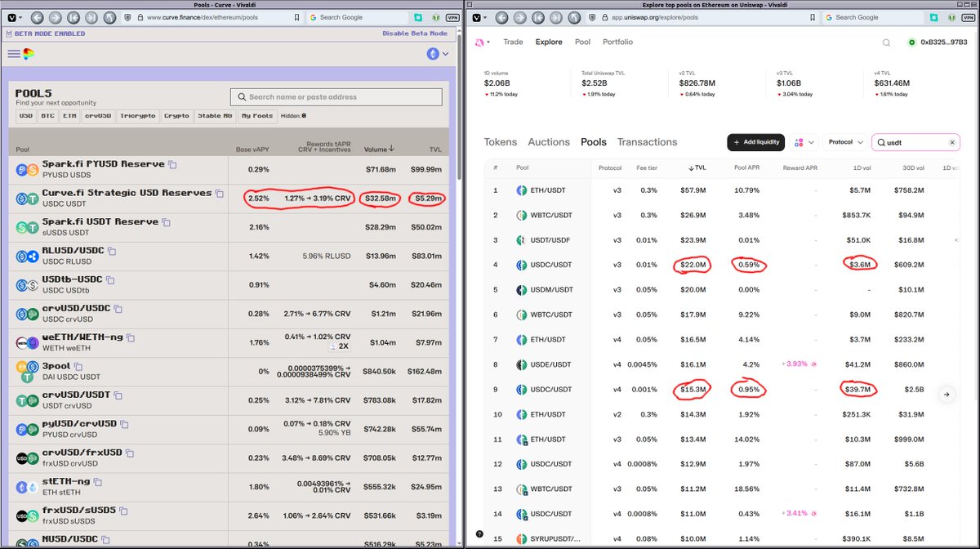The image size is (980, 549).
Task: Toggle the Crypto pool filter
Action: pyautogui.click(x=176, y=116)
